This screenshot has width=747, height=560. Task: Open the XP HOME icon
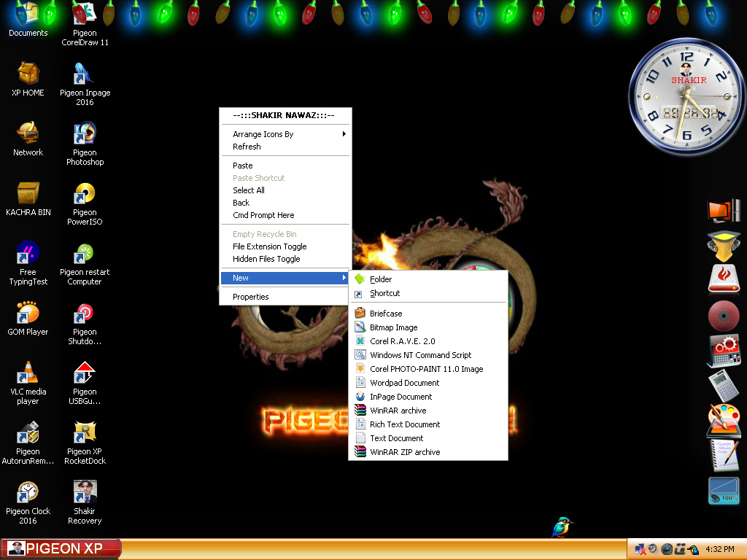tap(28, 79)
